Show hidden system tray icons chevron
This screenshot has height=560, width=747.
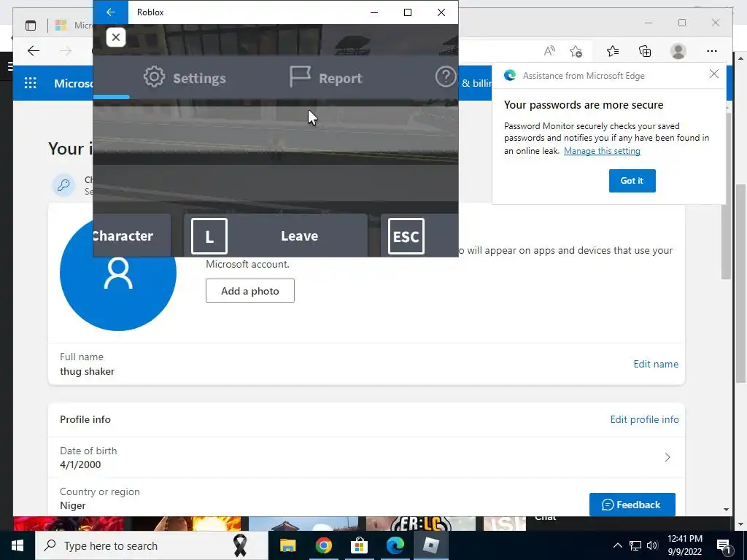click(x=617, y=545)
